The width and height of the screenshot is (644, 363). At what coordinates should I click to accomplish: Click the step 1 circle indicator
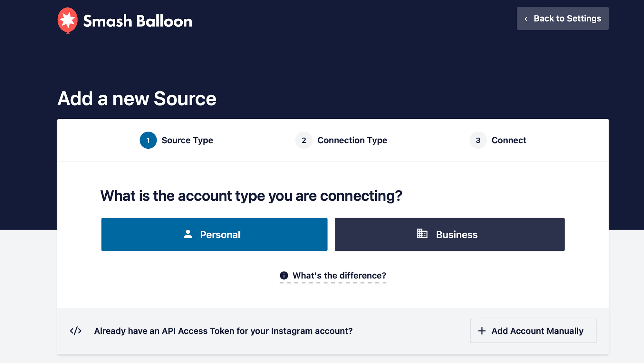pyautogui.click(x=148, y=140)
